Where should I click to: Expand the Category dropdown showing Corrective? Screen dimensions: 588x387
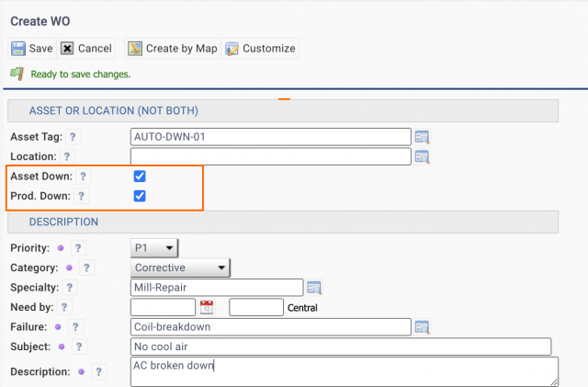tap(180, 267)
